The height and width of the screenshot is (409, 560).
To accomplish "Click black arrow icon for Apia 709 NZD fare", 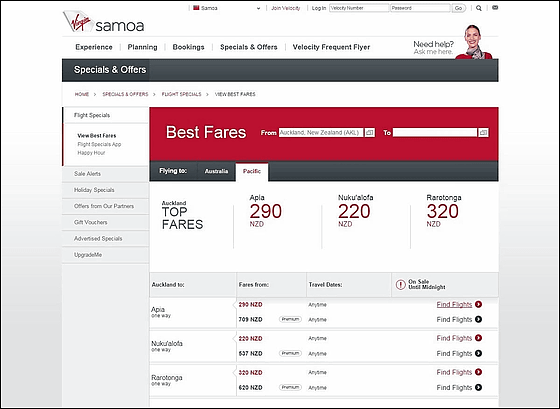I will [479, 319].
